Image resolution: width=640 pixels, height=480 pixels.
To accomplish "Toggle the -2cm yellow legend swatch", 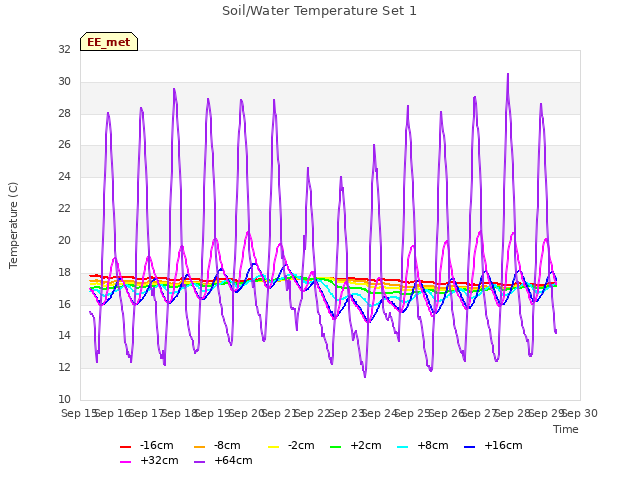I will (273, 447).
